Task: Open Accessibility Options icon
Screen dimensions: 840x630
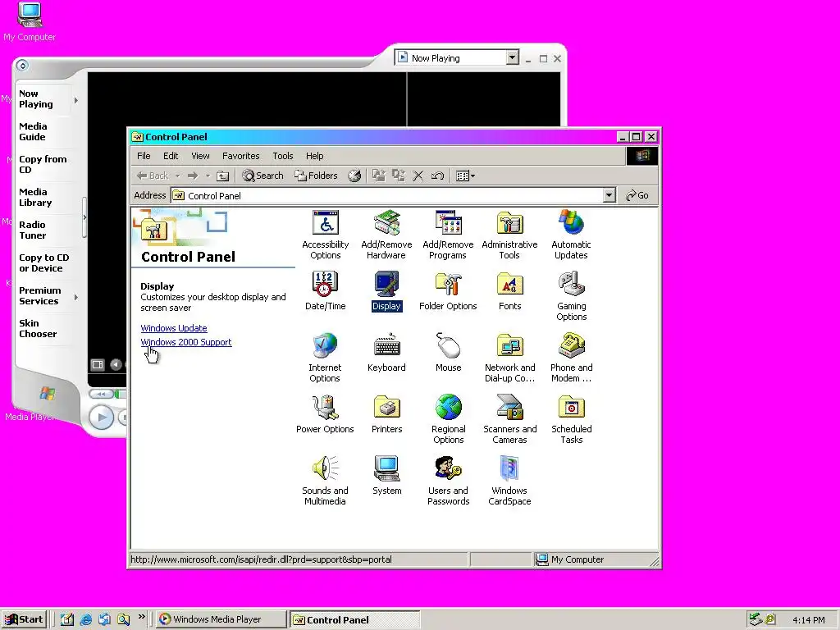Action: click(x=325, y=235)
